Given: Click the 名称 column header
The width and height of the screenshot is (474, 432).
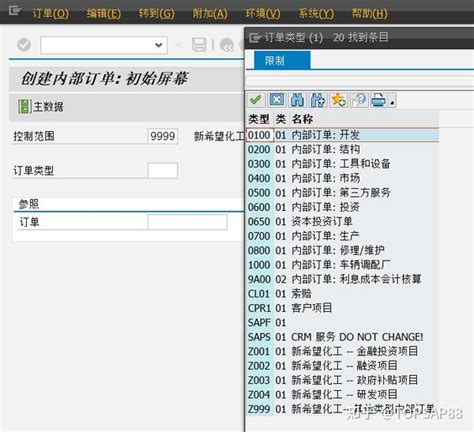Looking at the screenshot, I should point(302,119).
